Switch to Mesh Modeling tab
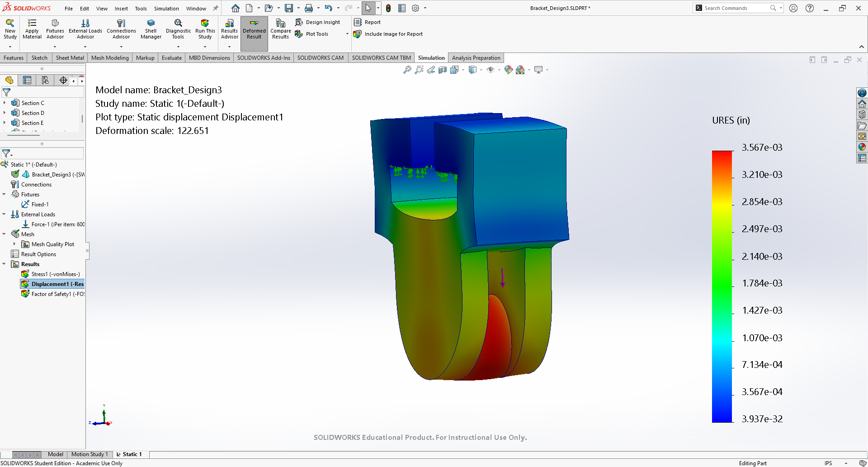 click(x=110, y=58)
